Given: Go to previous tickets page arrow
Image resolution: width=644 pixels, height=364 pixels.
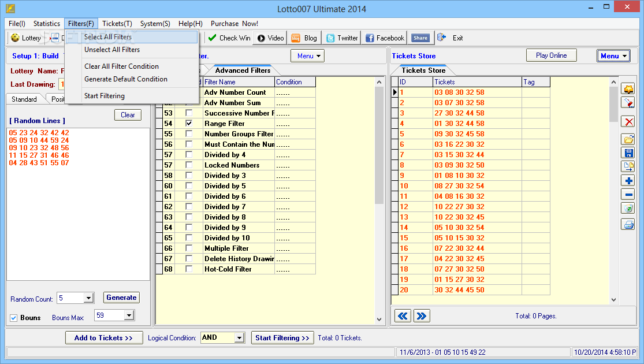Looking at the screenshot, I should (x=403, y=316).
